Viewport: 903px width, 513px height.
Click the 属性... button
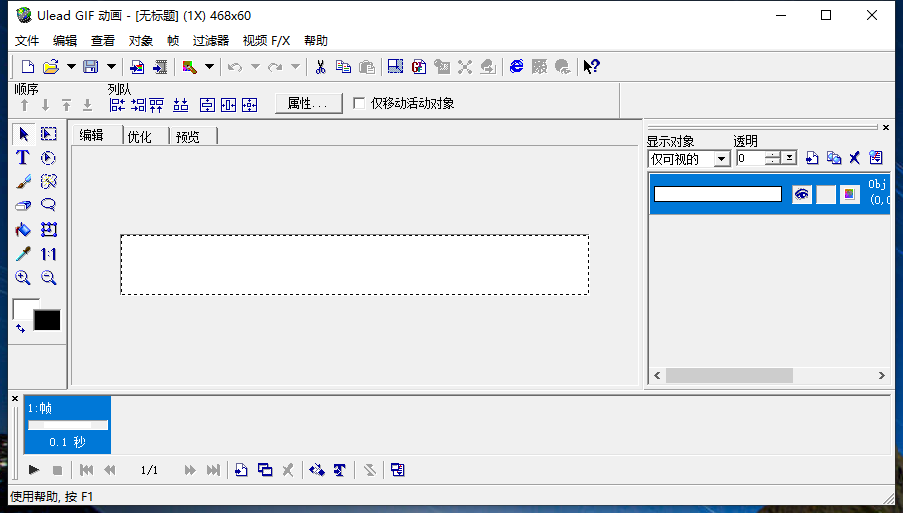[308, 104]
